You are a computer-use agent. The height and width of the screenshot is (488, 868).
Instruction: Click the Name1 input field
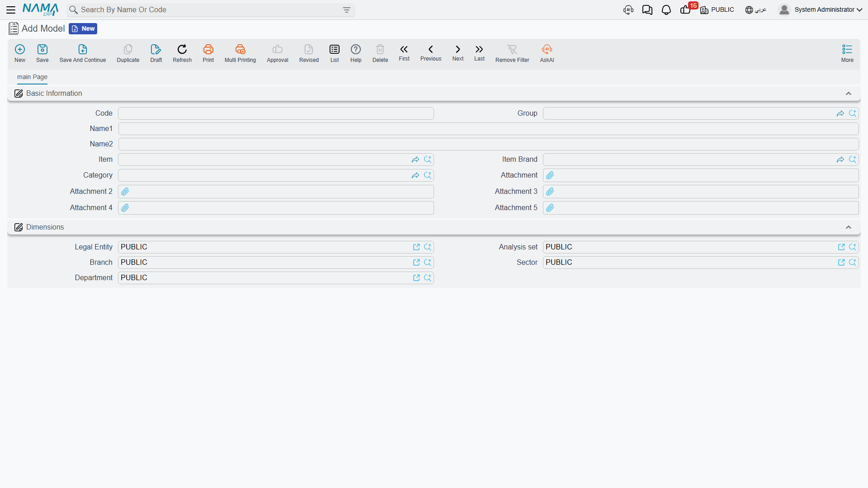click(x=488, y=129)
